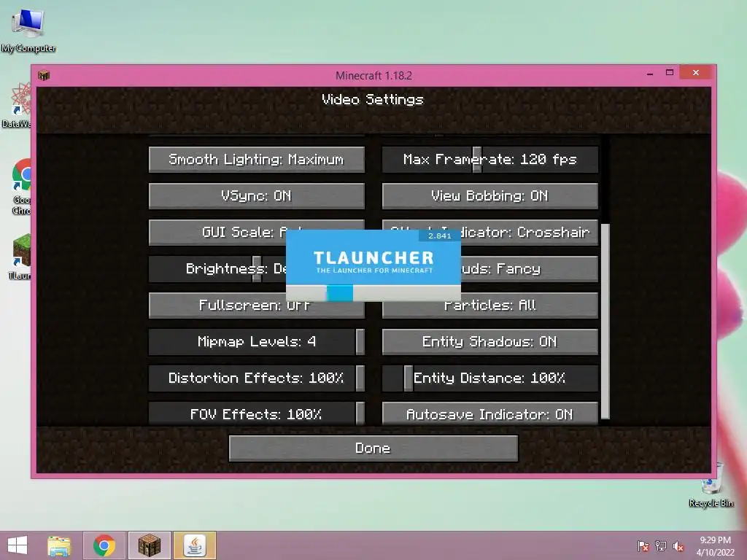Click the TLauncher version 2.841 label
Viewport: 747px width, 560px height.
pos(439,236)
